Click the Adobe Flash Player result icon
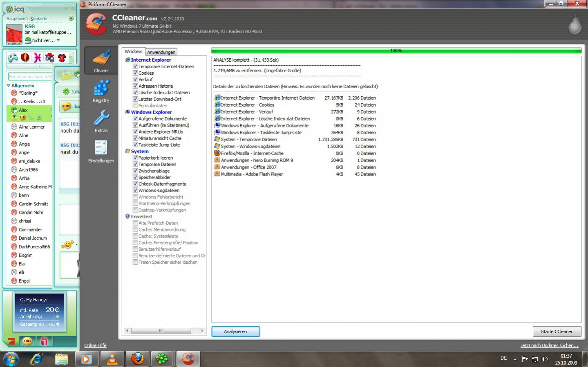 pyautogui.click(x=217, y=174)
